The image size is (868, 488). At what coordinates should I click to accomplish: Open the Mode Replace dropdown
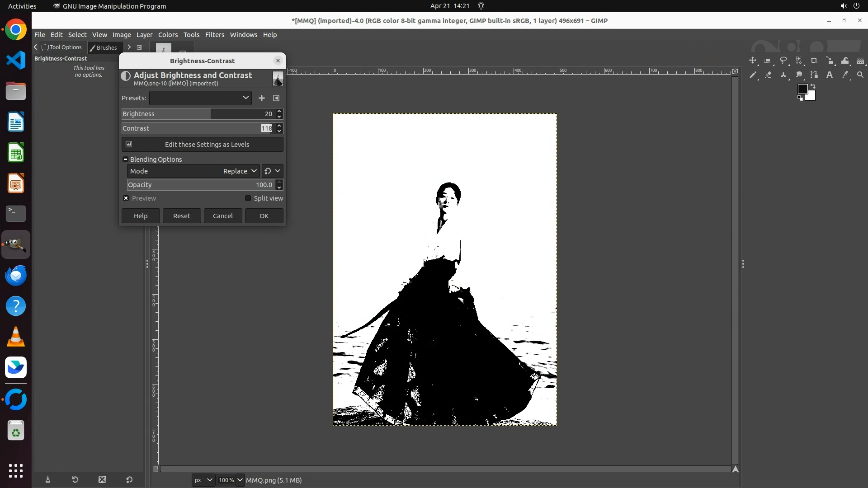pyautogui.click(x=240, y=171)
